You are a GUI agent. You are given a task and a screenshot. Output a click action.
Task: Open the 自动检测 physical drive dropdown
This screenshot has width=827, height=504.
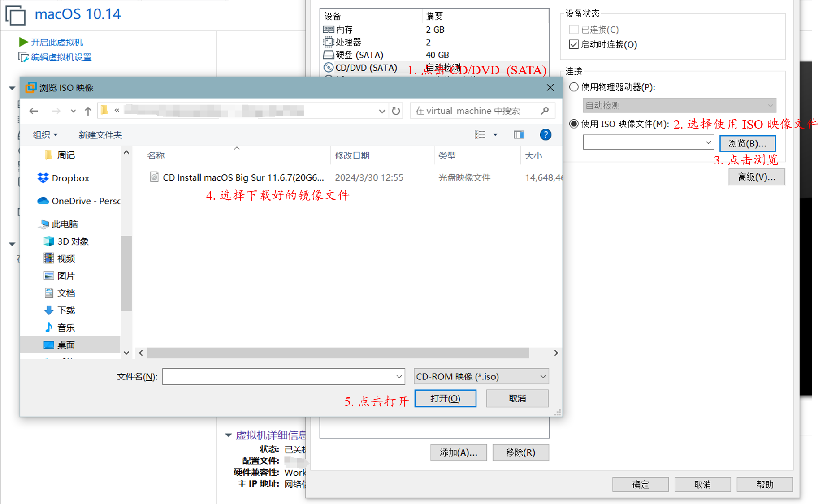[679, 105]
